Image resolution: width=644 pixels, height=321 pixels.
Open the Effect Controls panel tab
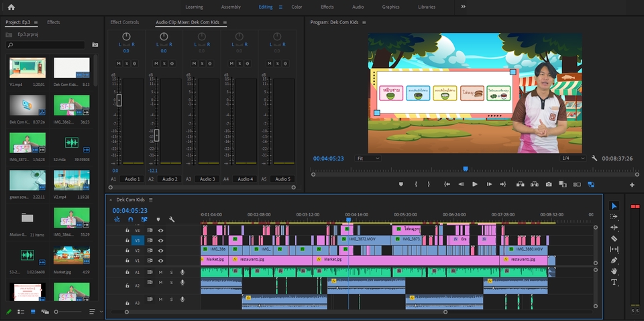[125, 22]
